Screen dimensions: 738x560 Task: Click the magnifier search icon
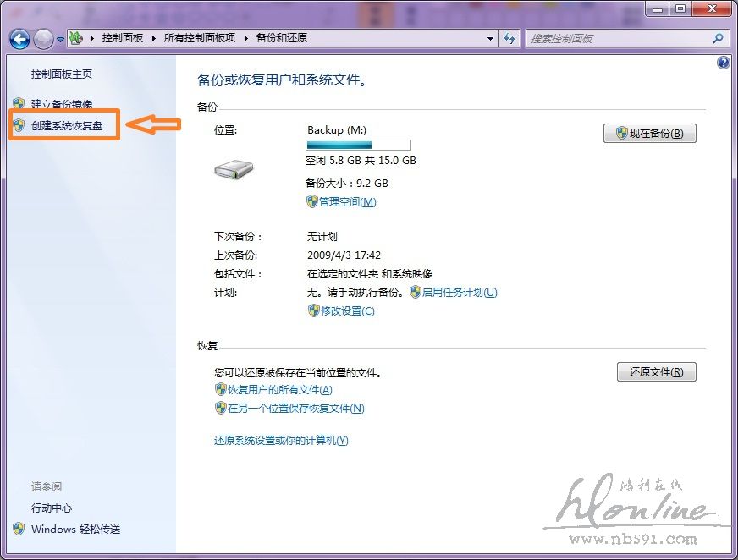[718, 39]
